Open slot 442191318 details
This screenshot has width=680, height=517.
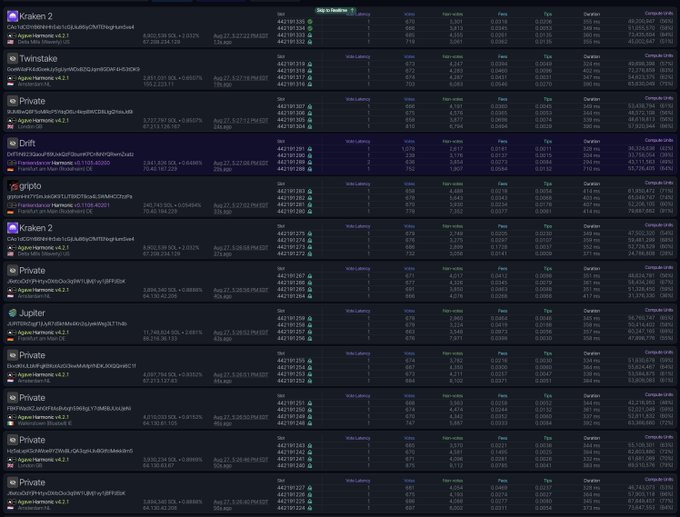[x=291, y=71]
